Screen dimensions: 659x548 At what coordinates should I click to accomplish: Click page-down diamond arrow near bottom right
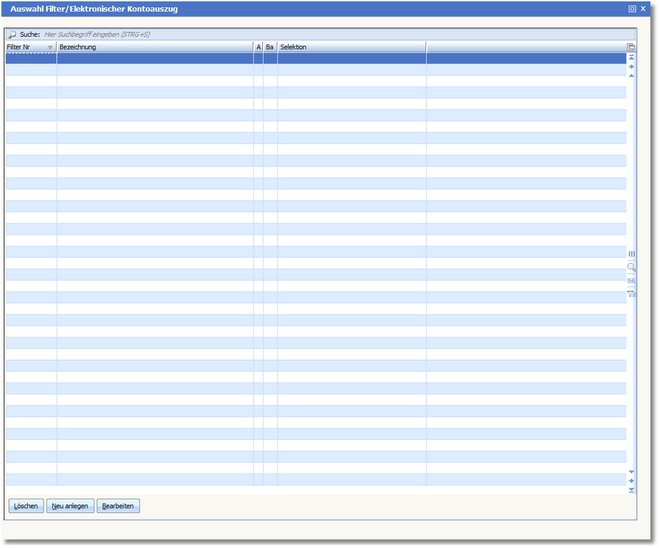[631, 480]
